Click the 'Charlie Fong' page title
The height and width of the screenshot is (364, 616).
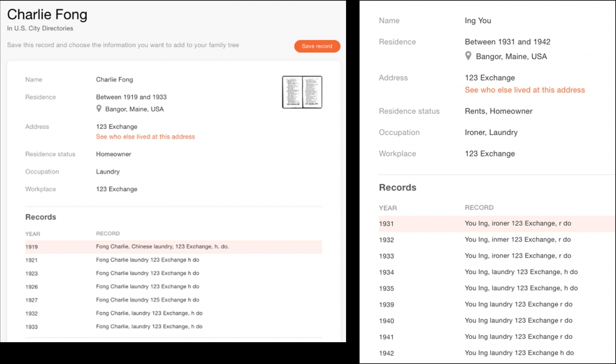(47, 15)
